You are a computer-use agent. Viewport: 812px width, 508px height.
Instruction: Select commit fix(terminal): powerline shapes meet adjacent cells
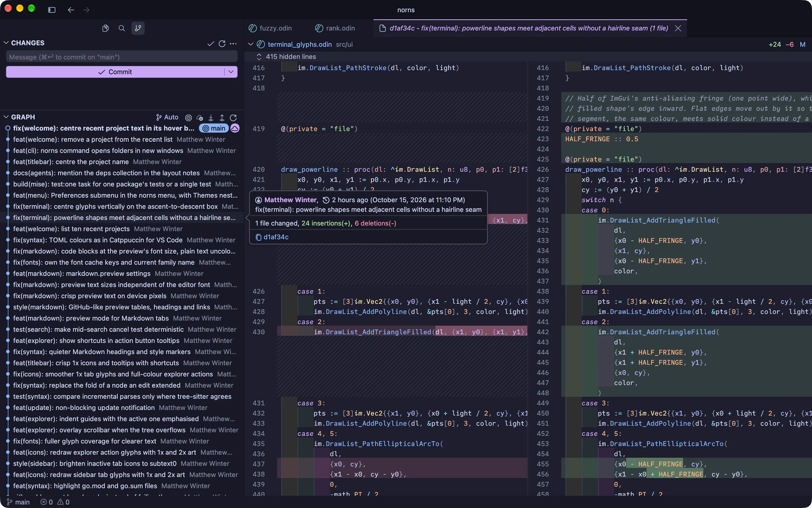tap(122, 218)
